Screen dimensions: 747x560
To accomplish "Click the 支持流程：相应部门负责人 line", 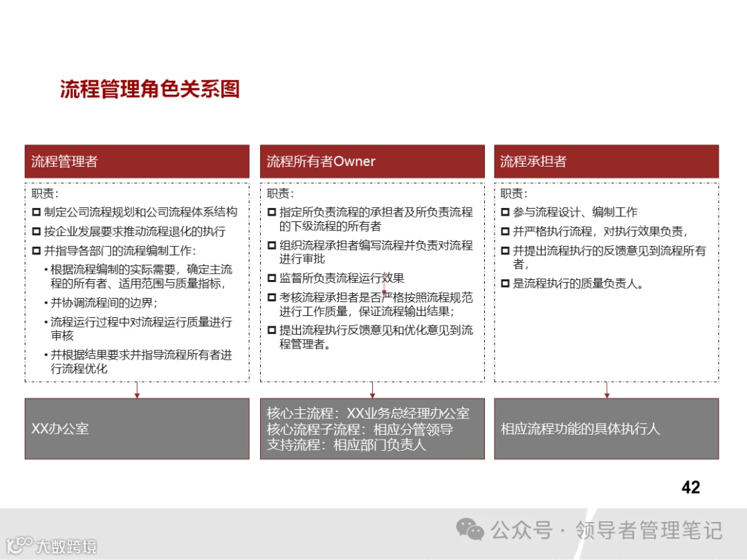I will 346,445.
